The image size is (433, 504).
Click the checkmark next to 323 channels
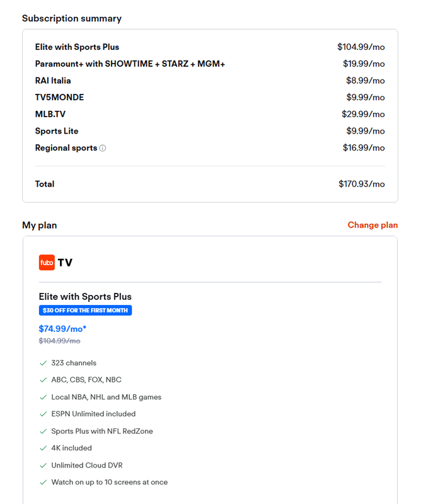(x=43, y=363)
